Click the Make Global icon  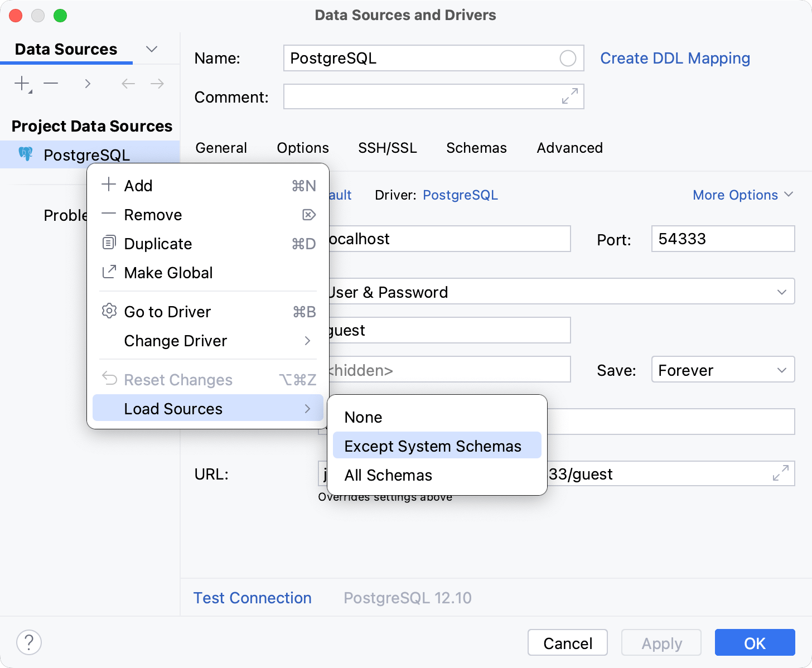coord(109,273)
